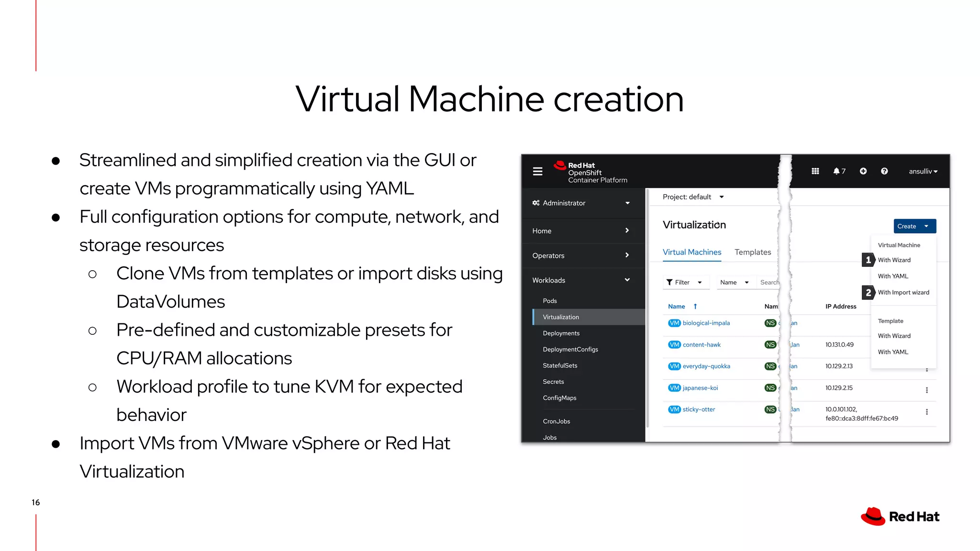Click the NS badge in everyday-quokka row
980x551 pixels.
[x=770, y=366]
